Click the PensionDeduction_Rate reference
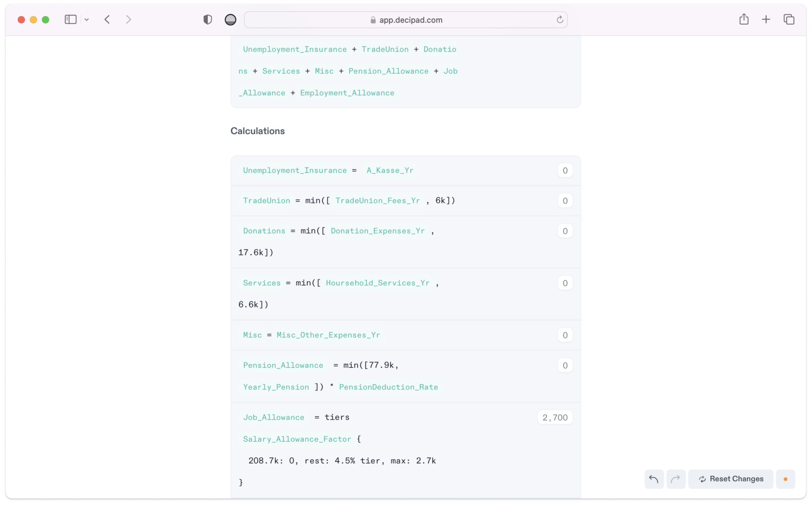Viewport: 812px width, 506px height. click(389, 387)
